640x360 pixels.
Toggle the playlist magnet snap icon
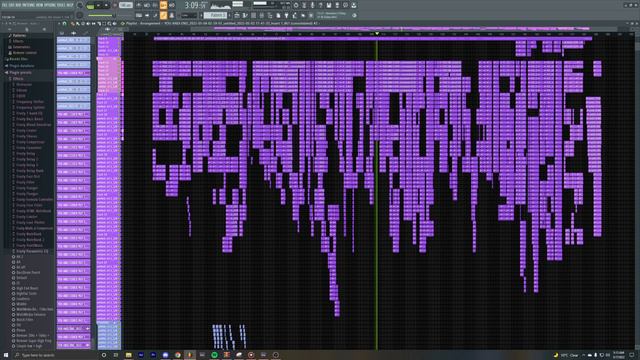point(64,23)
